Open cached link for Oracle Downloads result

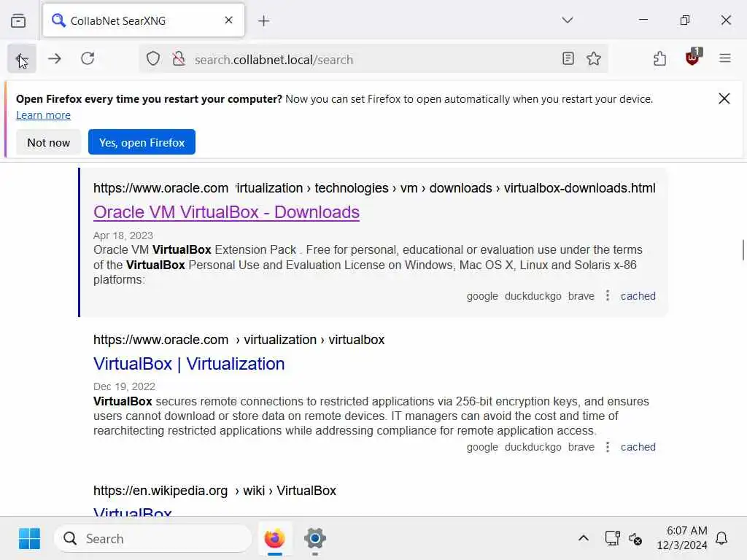pyautogui.click(x=638, y=296)
